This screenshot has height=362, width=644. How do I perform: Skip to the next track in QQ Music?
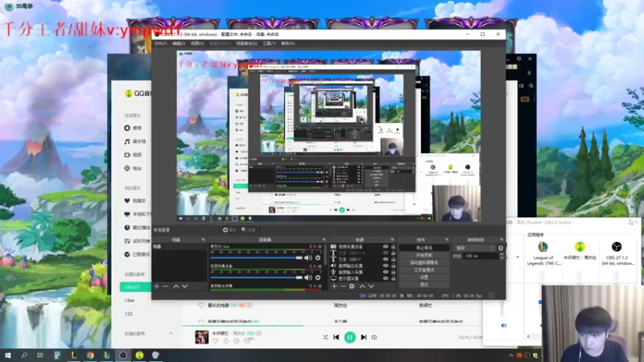point(364,337)
